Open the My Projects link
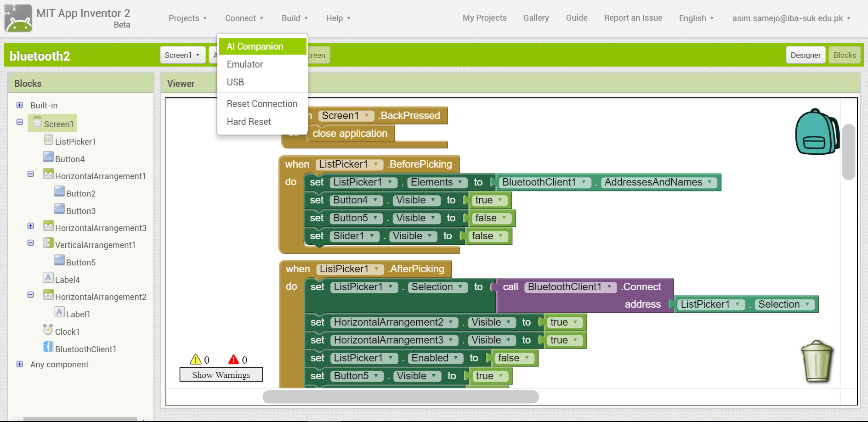Image resolution: width=868 pixels, height=422 pixels. 484,18
